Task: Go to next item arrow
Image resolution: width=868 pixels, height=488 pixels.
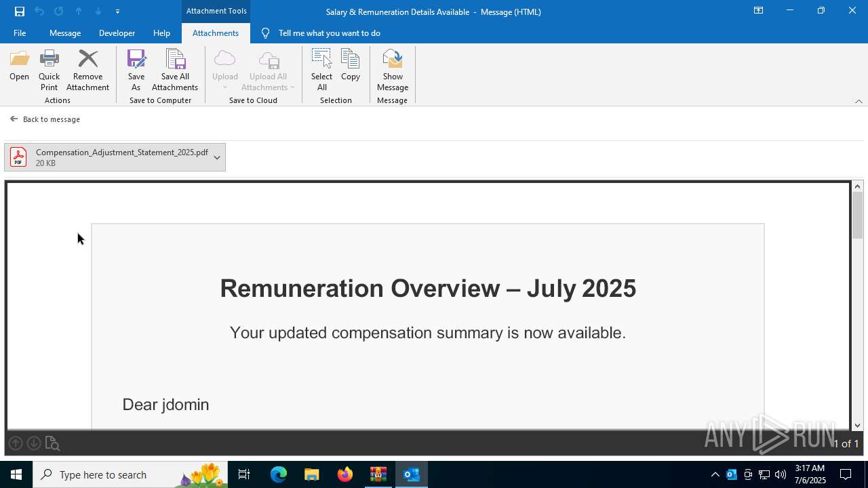Action: pyautogui.click(x=98, y=12)
